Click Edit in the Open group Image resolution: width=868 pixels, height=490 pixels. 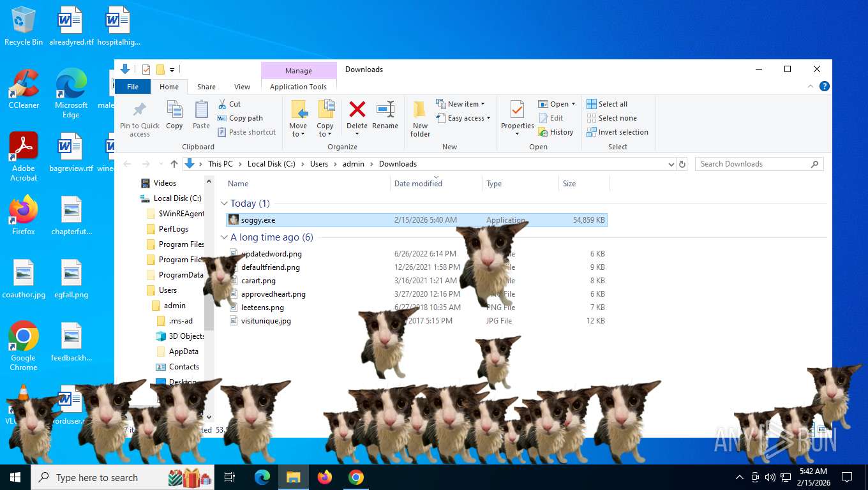(551, 118)
